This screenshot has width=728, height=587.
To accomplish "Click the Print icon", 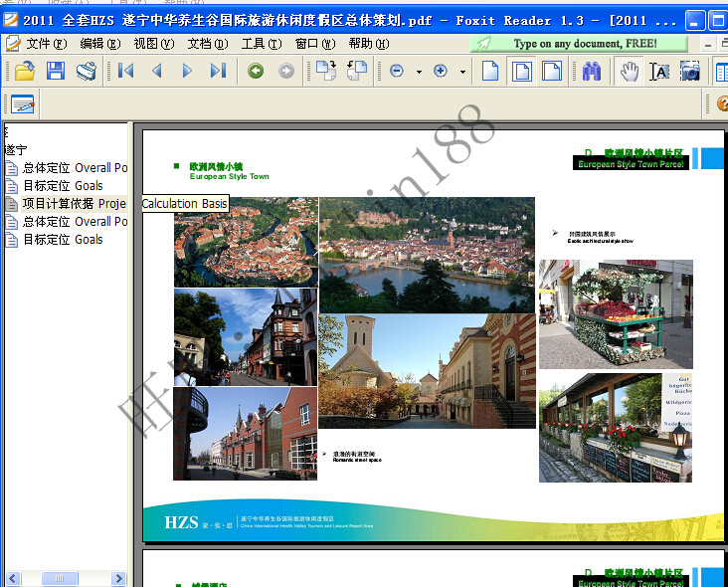I will pyautogui.click(x=86, y=71).
